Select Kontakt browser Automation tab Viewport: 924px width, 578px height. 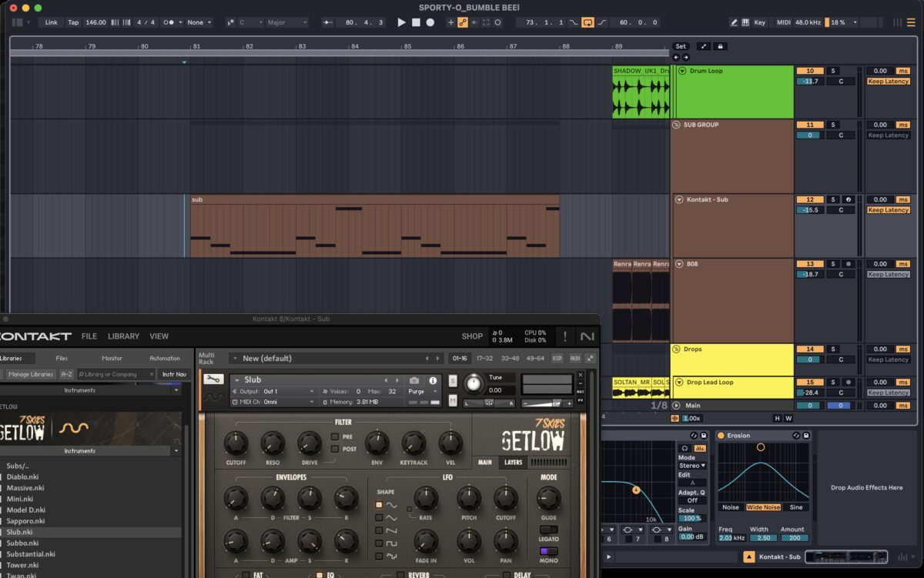coord(165,358)
